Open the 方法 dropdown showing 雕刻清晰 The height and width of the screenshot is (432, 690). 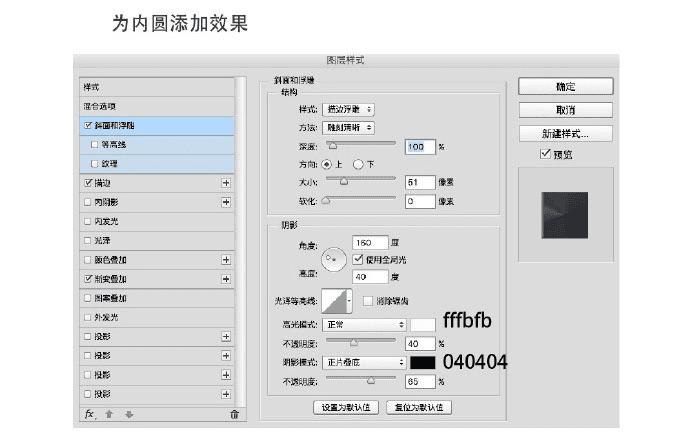(x=349, y=128)
